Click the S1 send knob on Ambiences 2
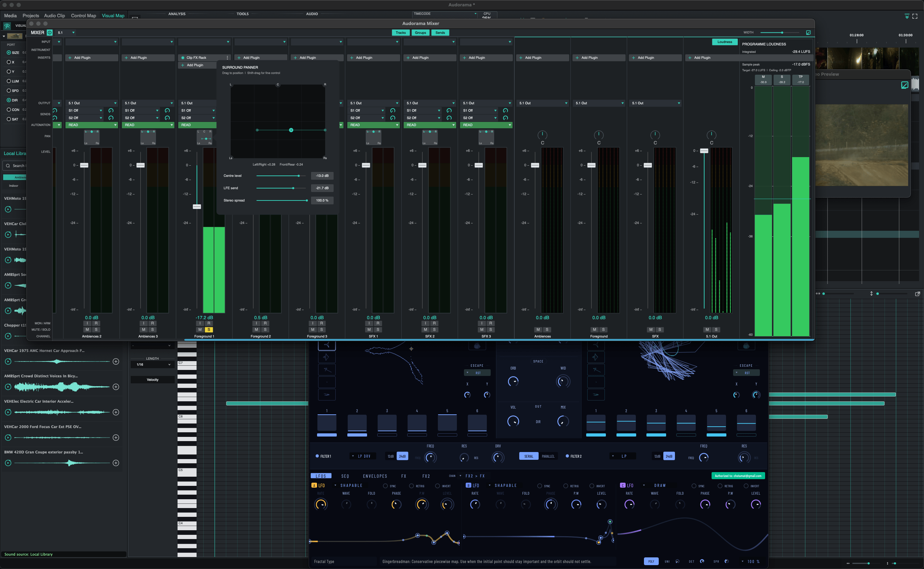Image resolution: width=924 pixels, height=569 pixels. pyautogui.click(x=111, y=111)
